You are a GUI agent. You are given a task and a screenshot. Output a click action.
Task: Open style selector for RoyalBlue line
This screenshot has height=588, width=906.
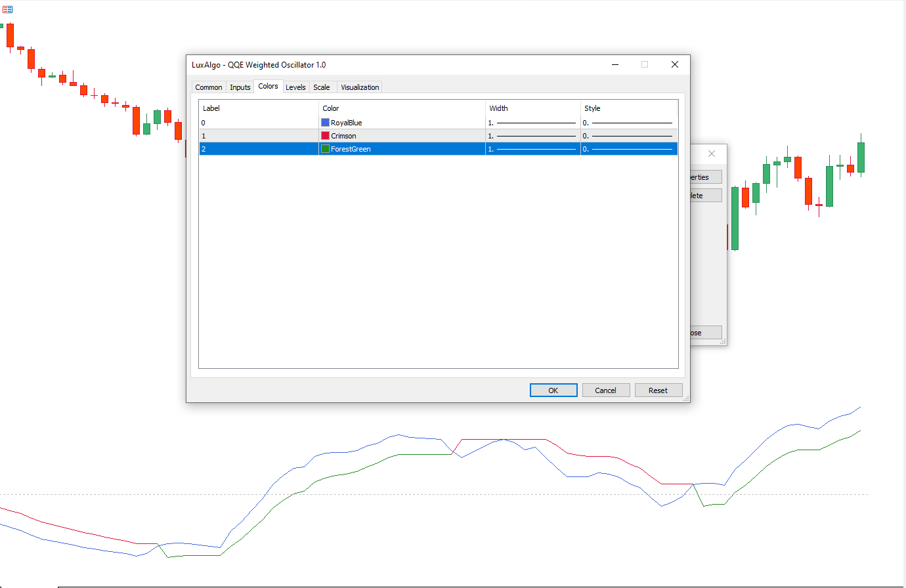coord(628,123)
